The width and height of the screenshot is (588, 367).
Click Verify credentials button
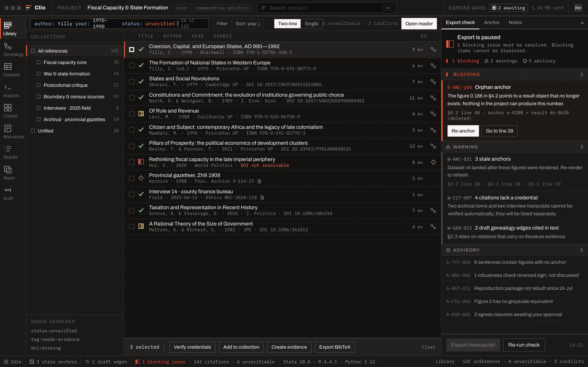click(192, 347)
